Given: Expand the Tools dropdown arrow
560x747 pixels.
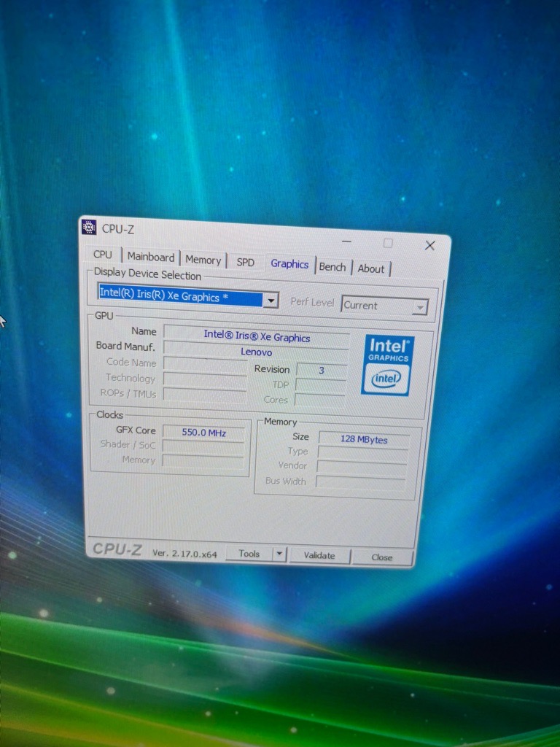Looking at the screenshot, I should pos(279,554).
